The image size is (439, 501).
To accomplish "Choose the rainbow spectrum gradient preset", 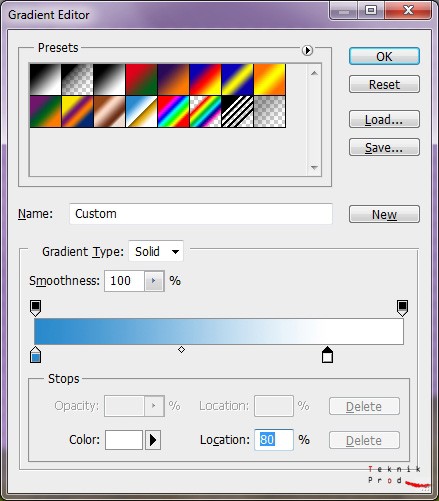I will pos(173,112).
